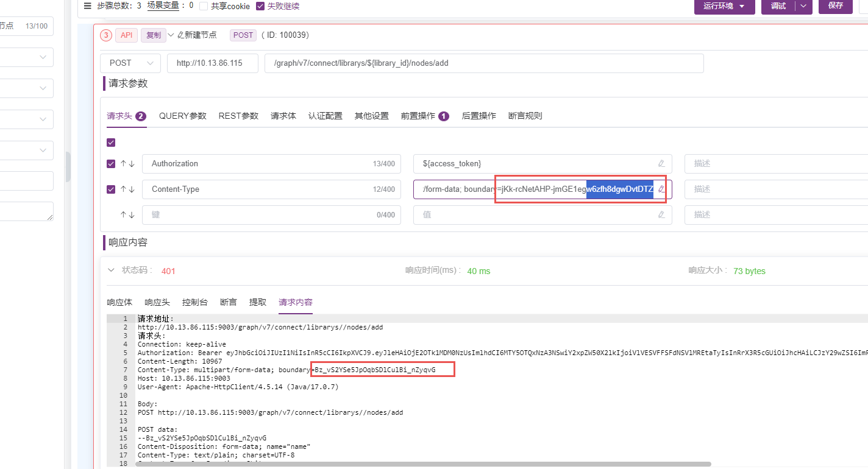Click the edit icon in the ${access_token} value field

coord(661,163)
